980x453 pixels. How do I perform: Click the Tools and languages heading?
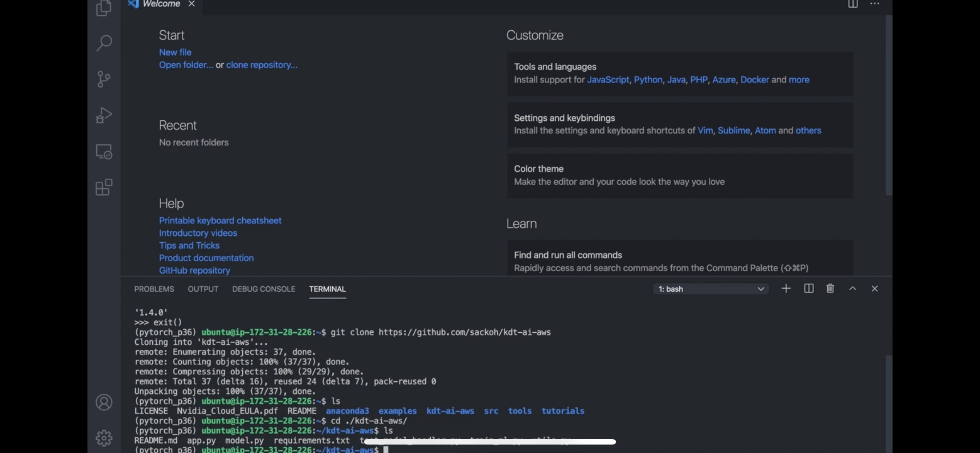555,67
